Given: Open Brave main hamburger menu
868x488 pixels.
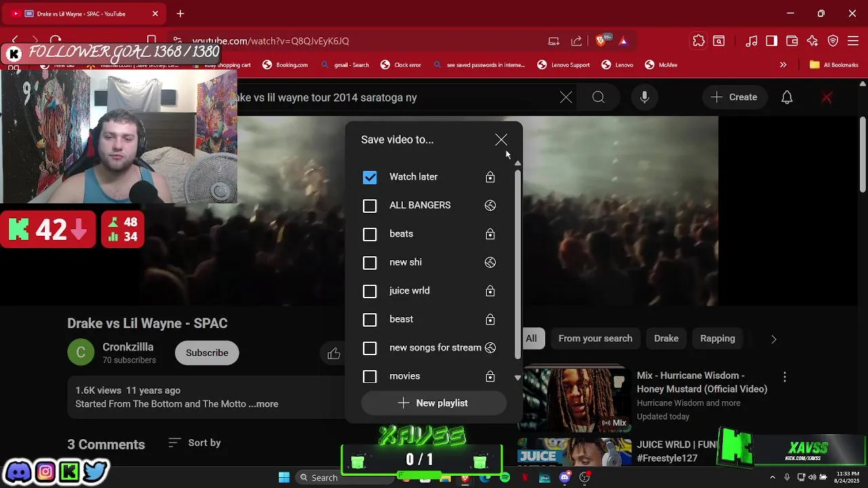Looking at the screenshot, I should [852, 41].
